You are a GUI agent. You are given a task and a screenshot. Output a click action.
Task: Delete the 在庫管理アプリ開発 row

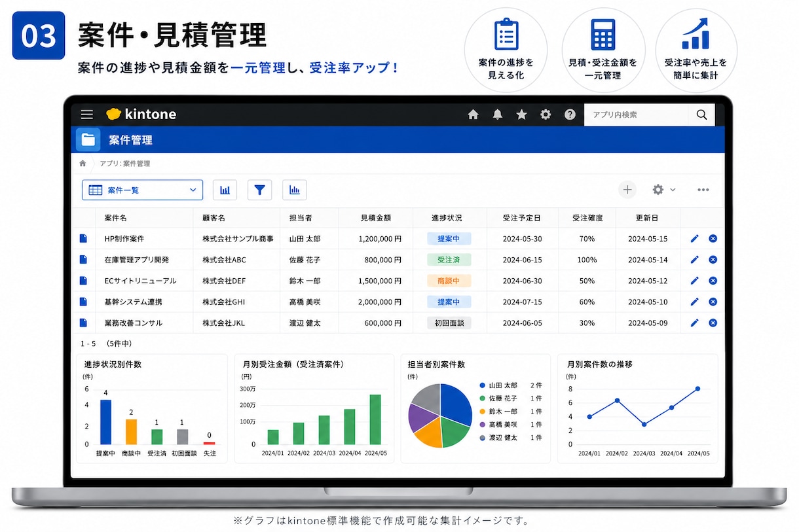[x=713, y=260]
